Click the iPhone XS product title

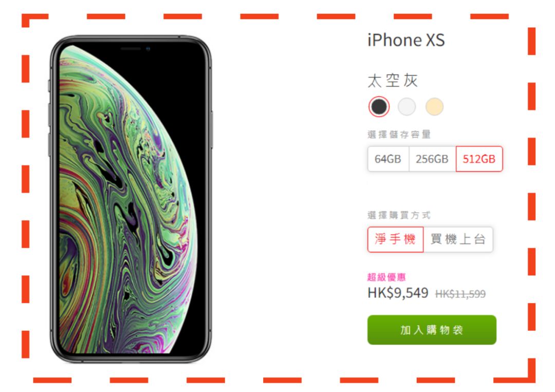point(406,40)
